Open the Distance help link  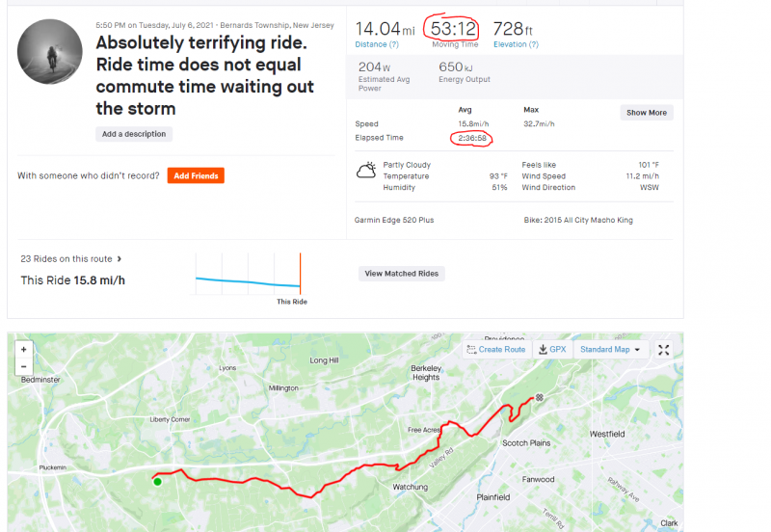click(377, 44)
